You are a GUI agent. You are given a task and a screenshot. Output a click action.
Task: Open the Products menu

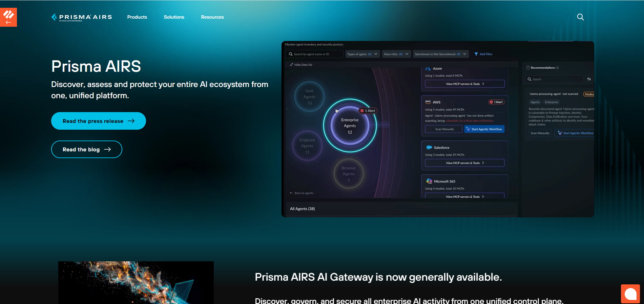click(x=137, y=17)
